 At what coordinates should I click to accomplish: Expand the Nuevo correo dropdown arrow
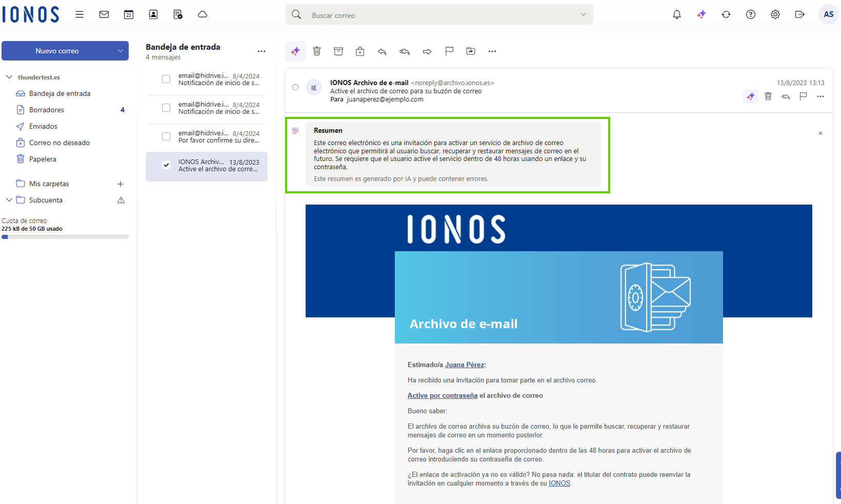[119, 51]
